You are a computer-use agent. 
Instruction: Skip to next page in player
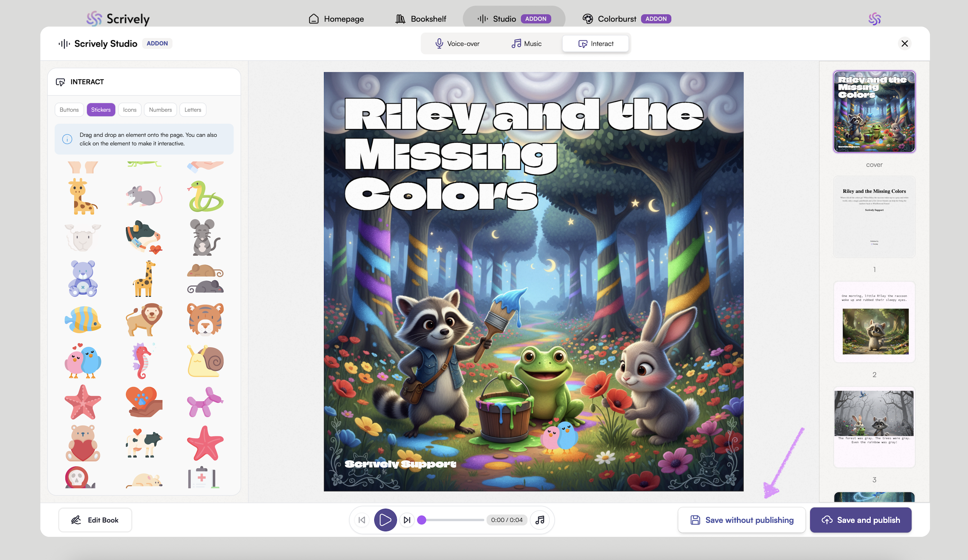[x=407, y=520]
